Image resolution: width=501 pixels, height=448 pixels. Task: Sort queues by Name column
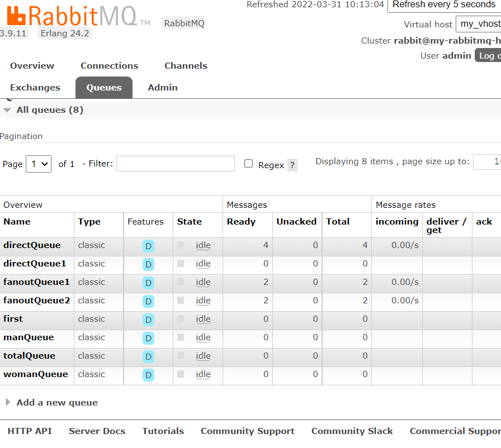pos(17,222)
